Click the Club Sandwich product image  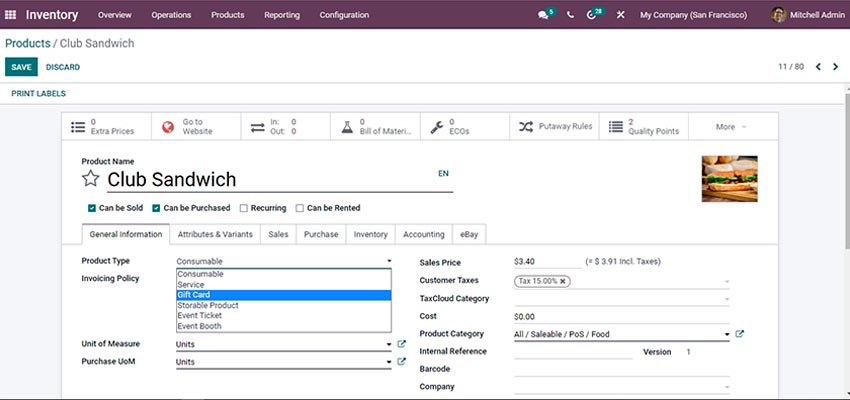point(730,179)
